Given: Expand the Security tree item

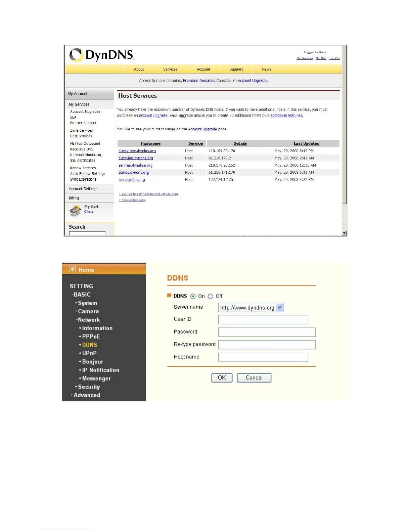Looking at the screenshot, I should point(87,387).
